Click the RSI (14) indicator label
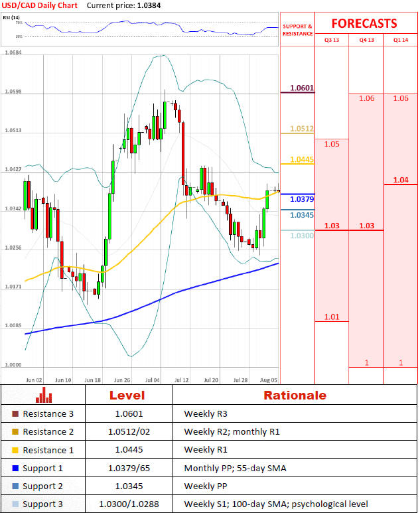 [11, 17]
